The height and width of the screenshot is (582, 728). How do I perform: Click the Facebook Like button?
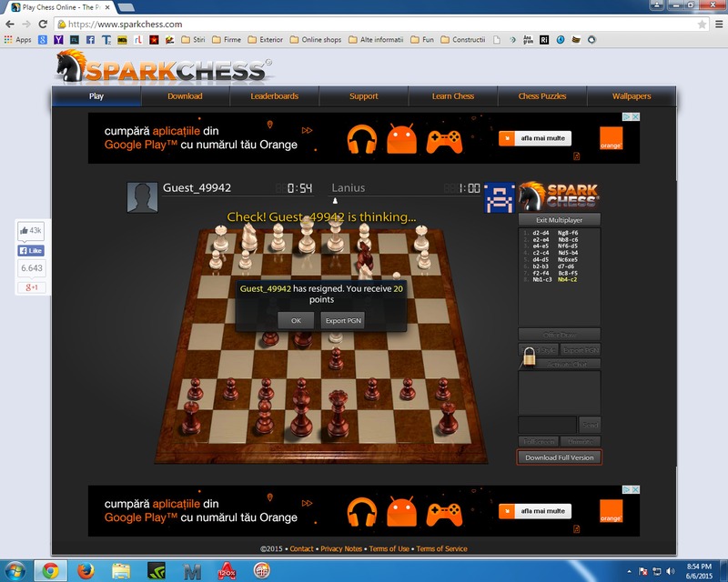click(x=31, y=251)
